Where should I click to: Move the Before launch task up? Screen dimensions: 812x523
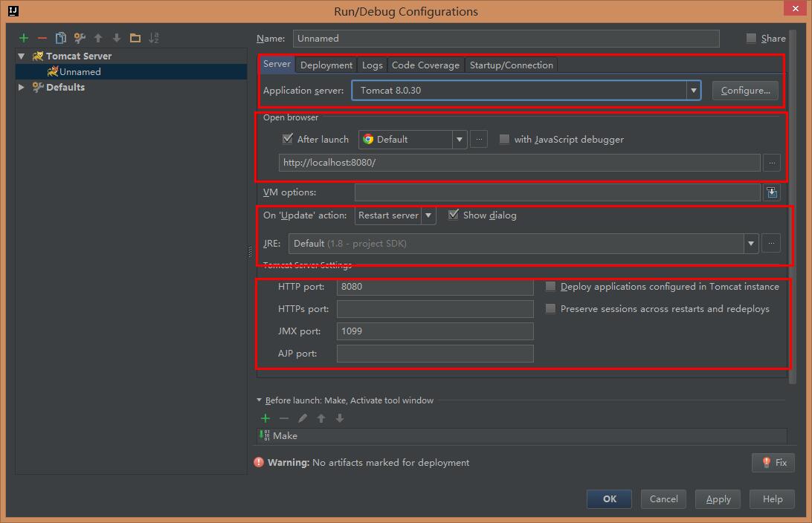click(x=321, y=418)
